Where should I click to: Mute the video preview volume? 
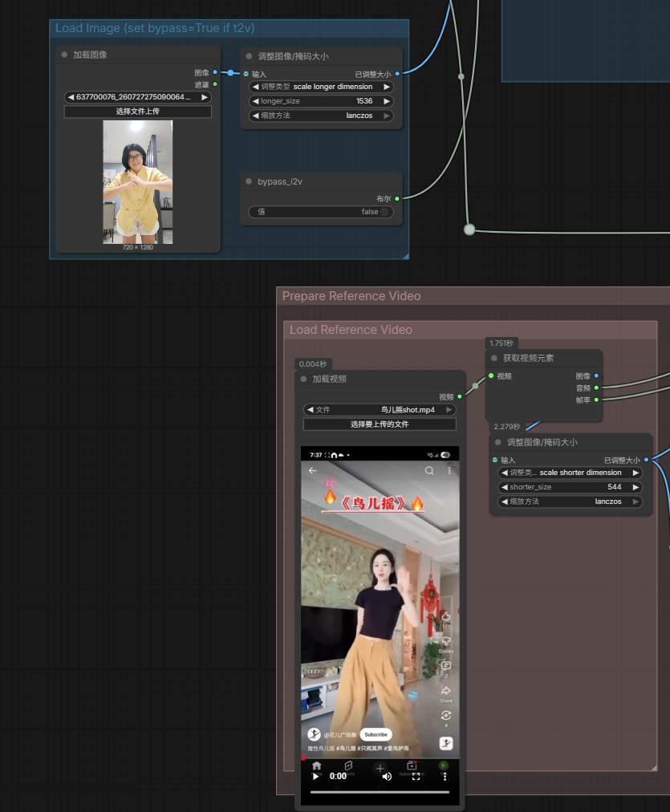(x=387, y=776)
